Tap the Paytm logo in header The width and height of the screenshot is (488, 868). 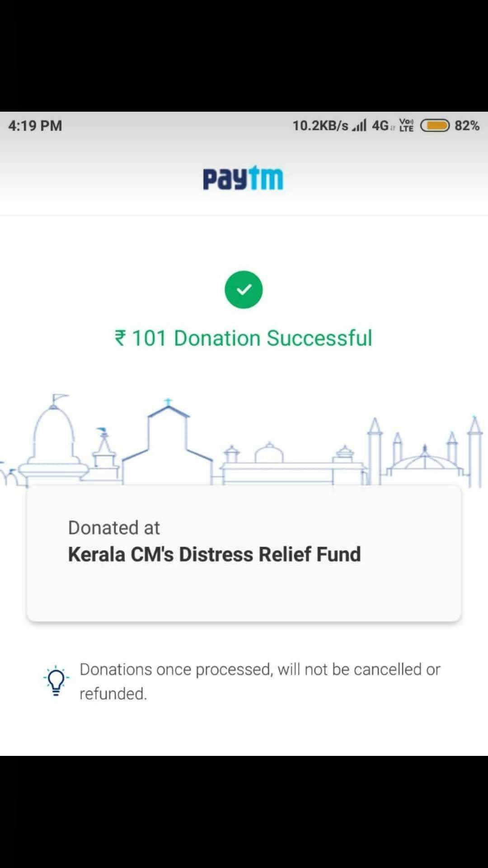(243, 178)
